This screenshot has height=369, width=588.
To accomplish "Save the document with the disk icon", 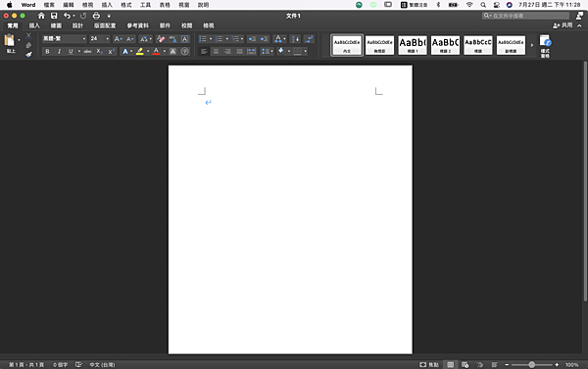I will click(54, 16).
